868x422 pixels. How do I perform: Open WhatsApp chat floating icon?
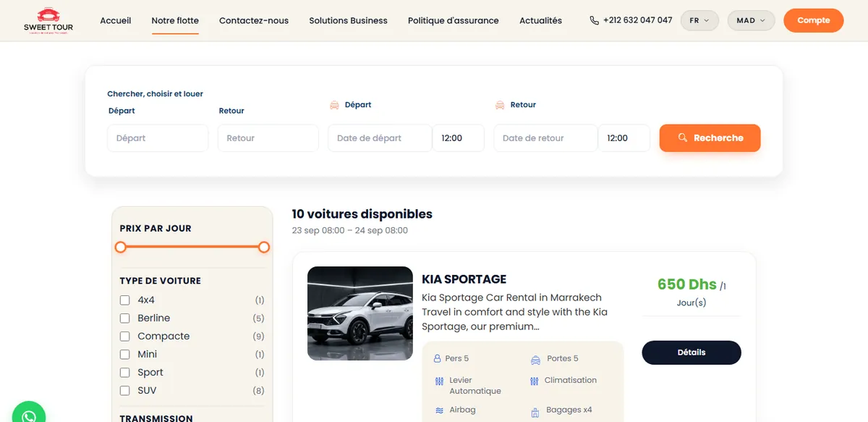pos(28,415)
